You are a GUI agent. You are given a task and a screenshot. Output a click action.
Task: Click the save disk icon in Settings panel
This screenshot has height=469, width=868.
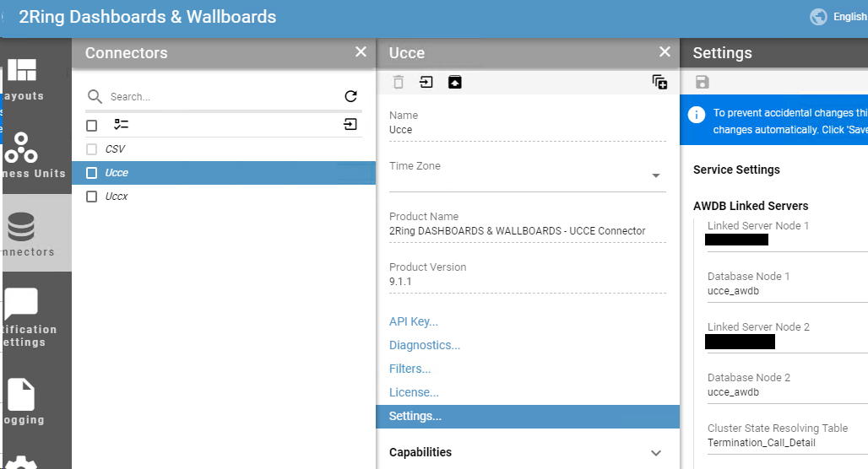coord(702,83)
